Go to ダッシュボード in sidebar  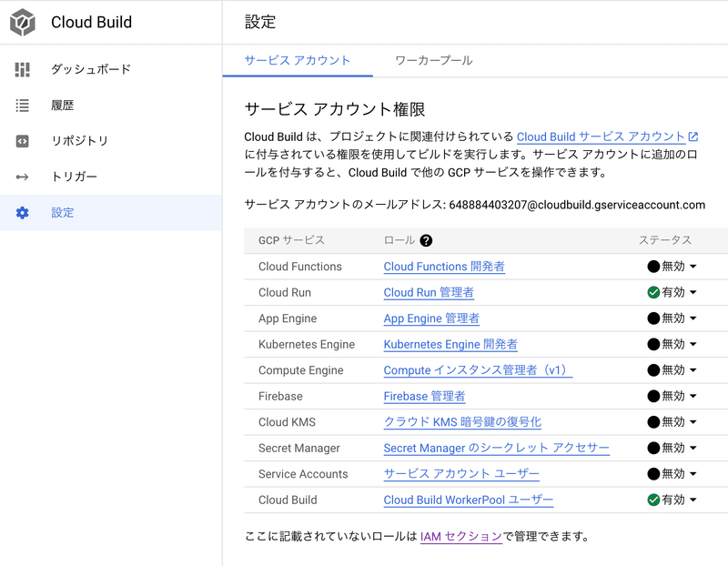click(111, 70)
